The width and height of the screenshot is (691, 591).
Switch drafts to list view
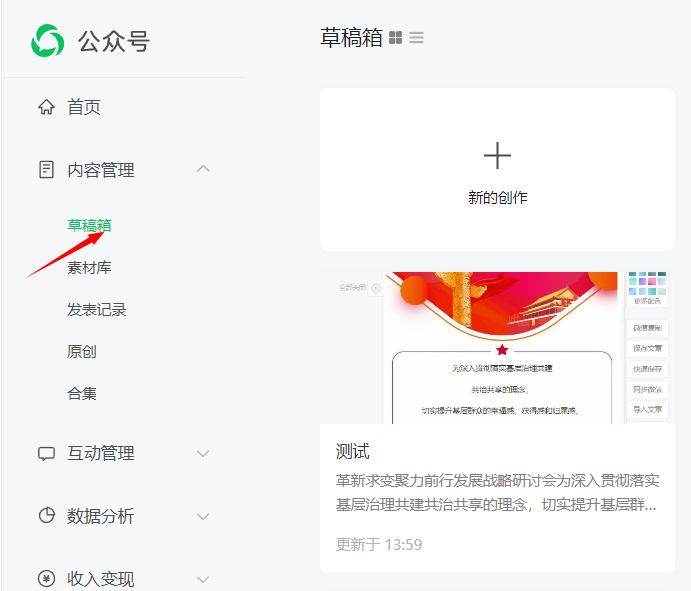[416, 38]
